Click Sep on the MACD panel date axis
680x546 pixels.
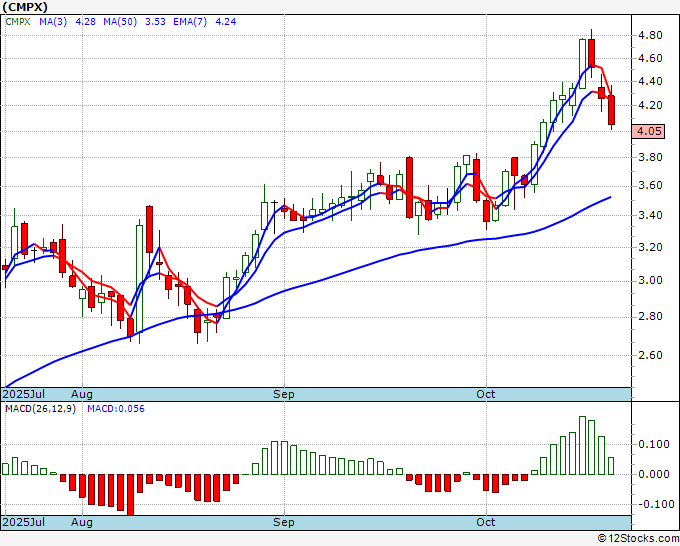click(x=284, y=522)
